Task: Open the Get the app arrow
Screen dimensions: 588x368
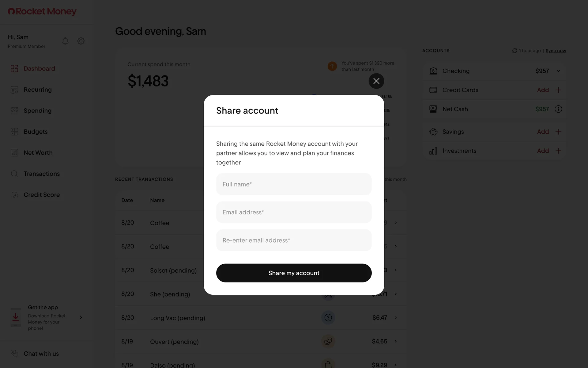Action: 81,317
